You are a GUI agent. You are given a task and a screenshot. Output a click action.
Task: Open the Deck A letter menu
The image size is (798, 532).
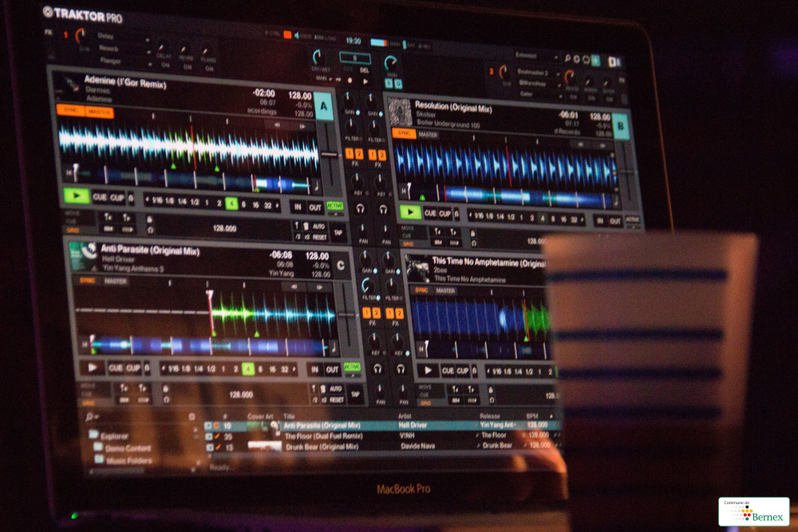[324, 106]
